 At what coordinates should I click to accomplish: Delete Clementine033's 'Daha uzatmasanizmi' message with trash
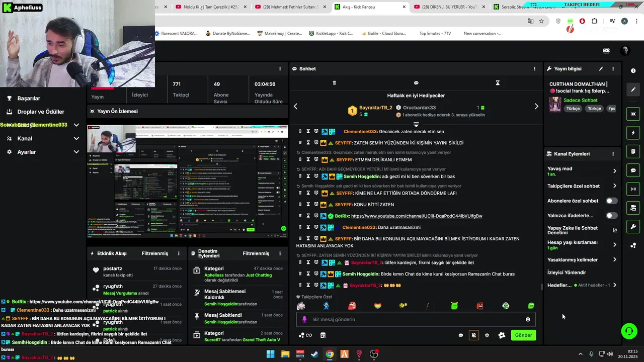pos(300,227)
